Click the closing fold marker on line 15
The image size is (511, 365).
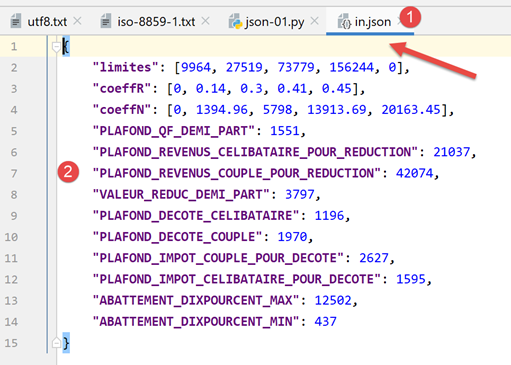[x=56, y=342]
